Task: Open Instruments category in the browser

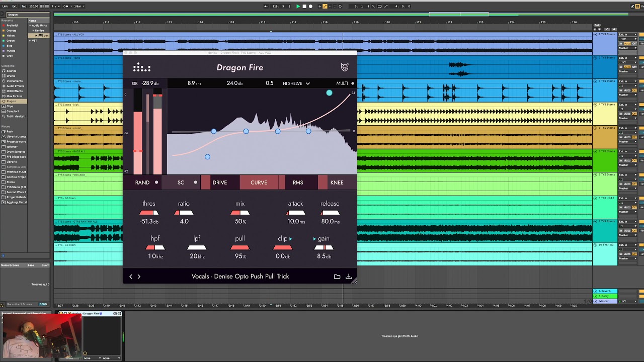Action: coord(14,81)
